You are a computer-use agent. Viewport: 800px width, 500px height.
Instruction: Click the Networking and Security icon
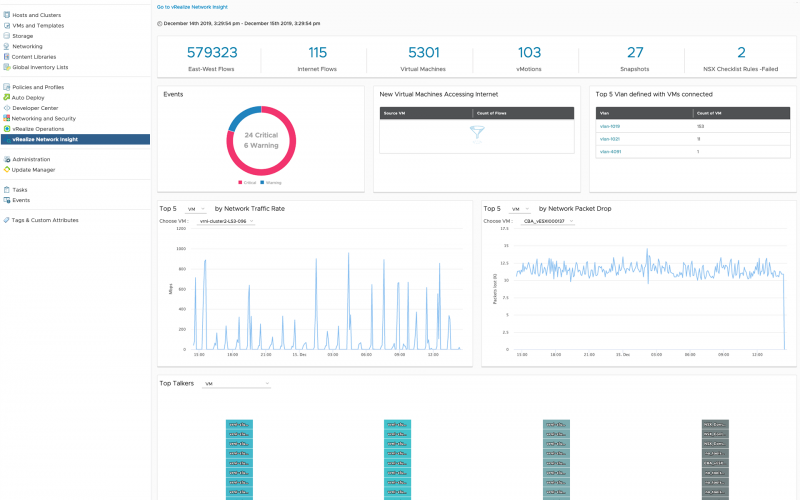[7, 118]
